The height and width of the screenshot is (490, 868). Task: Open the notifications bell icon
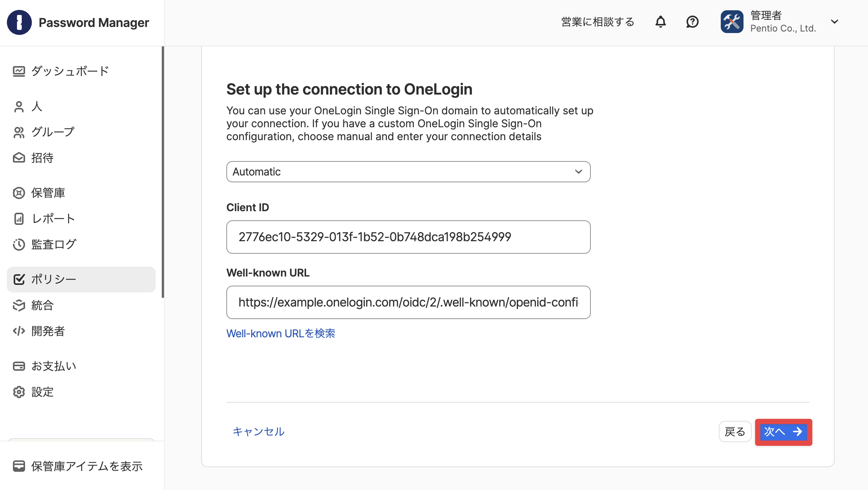(661, 22)
